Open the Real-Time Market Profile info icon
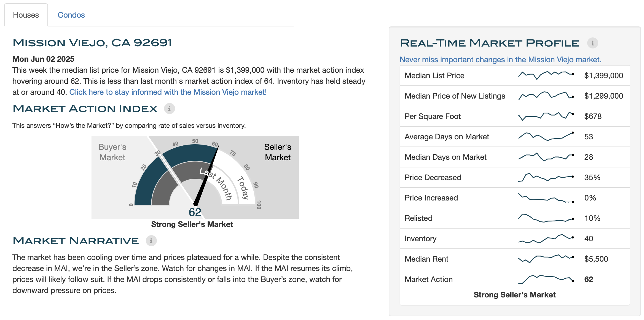 tap(592, 43)
